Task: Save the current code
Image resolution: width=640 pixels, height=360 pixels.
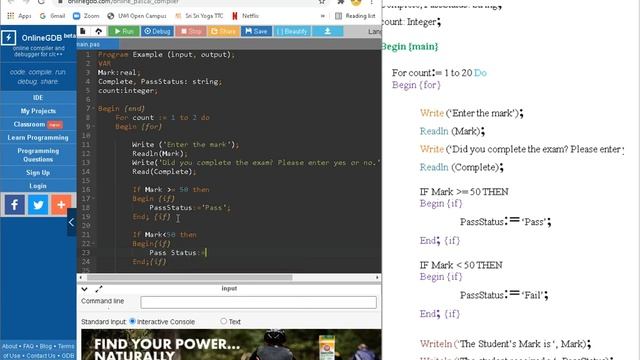Action: (x=256, y=31)
